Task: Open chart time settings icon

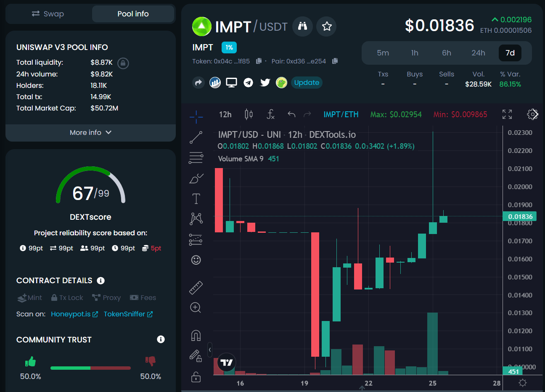Action: point(523,383)
